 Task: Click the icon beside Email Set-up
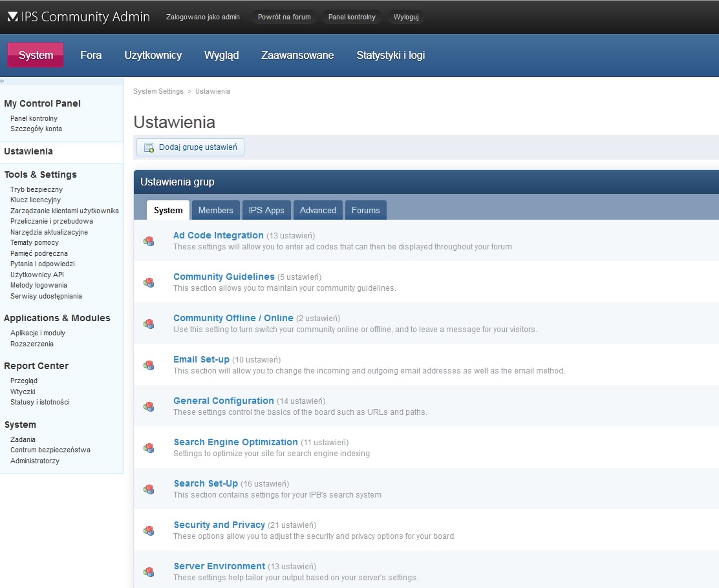click(x=149, y=365)
